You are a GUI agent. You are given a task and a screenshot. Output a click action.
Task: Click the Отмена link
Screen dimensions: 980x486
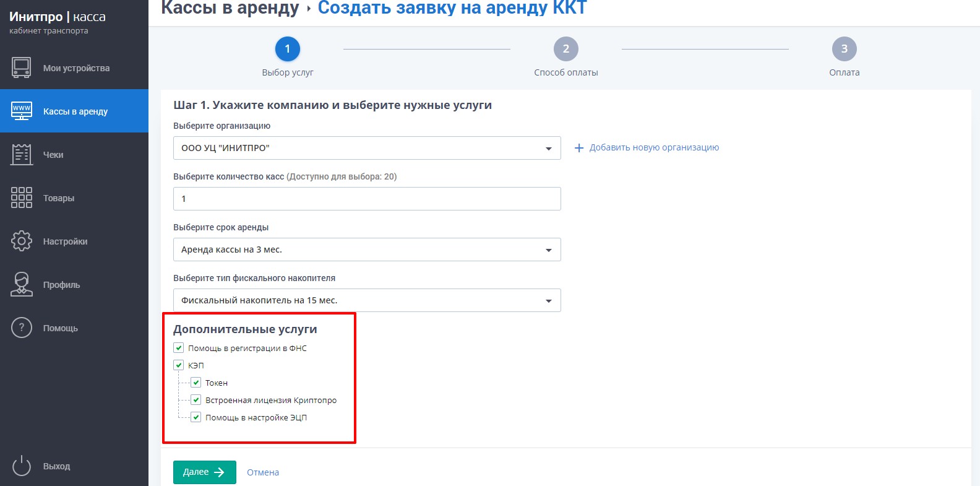[x=263, y=472]
